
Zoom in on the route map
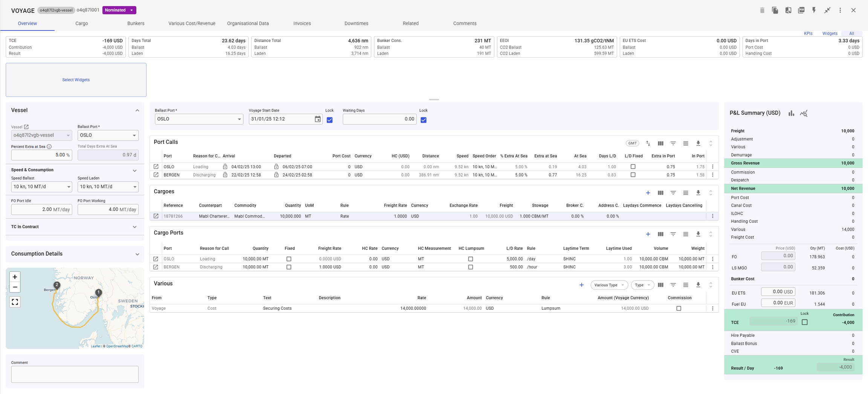point(15,277)
